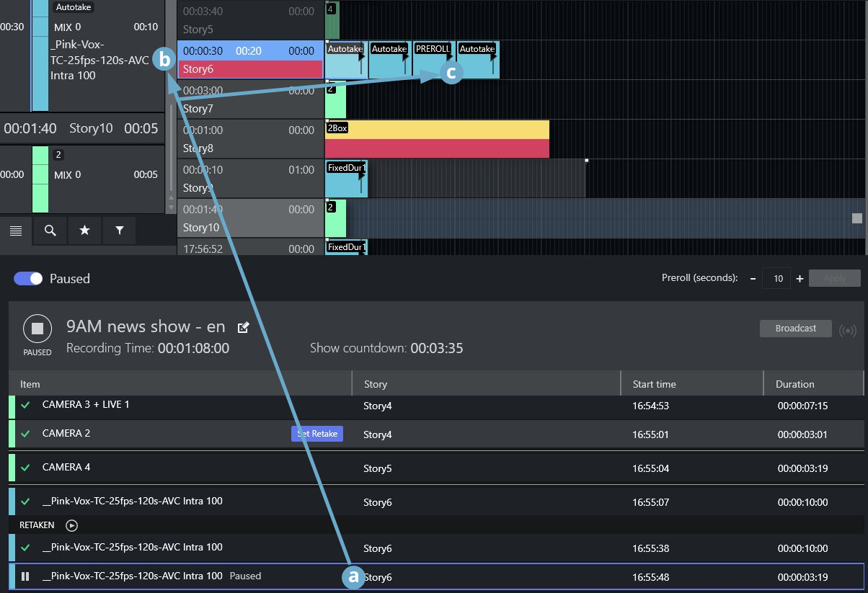The image size is (868, 593).
Task: Sort by the Start time column header
Action: pos(654,384)
